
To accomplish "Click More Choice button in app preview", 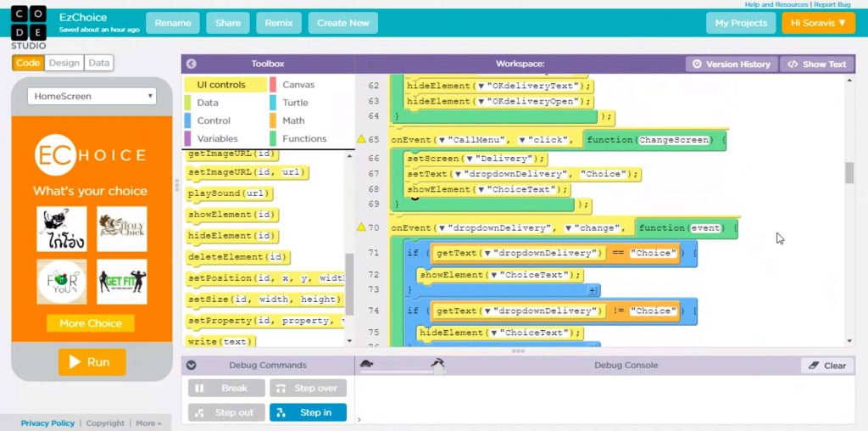I will (91, 323).
